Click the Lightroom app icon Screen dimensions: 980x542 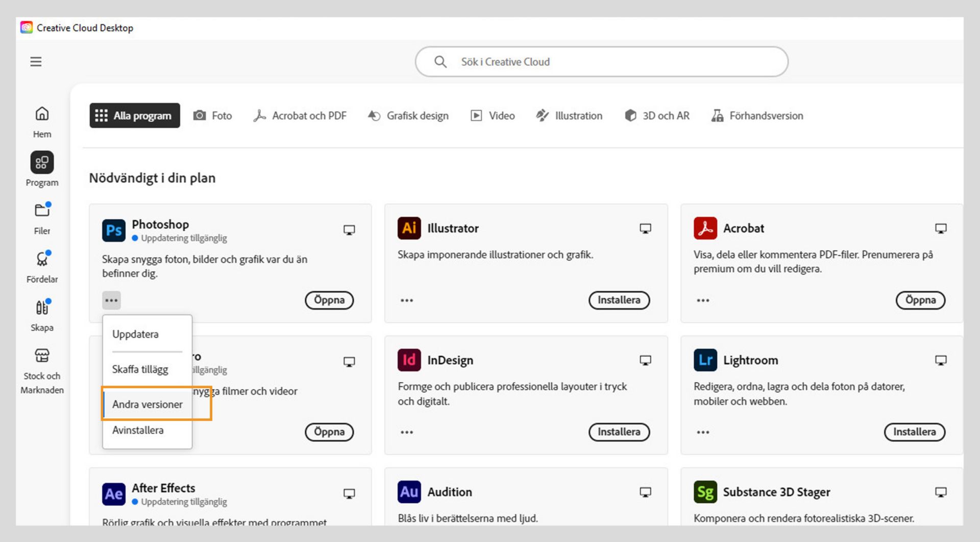coord(705,360)
